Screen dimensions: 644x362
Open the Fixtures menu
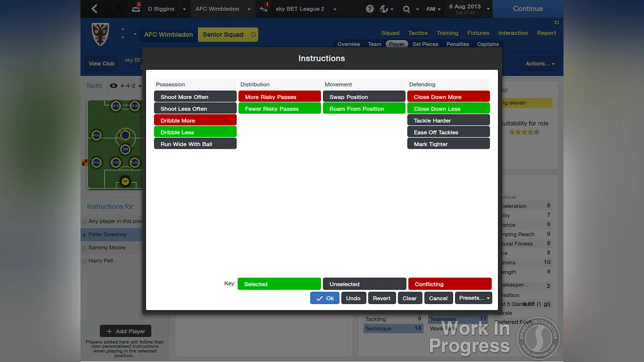[478, 33]
